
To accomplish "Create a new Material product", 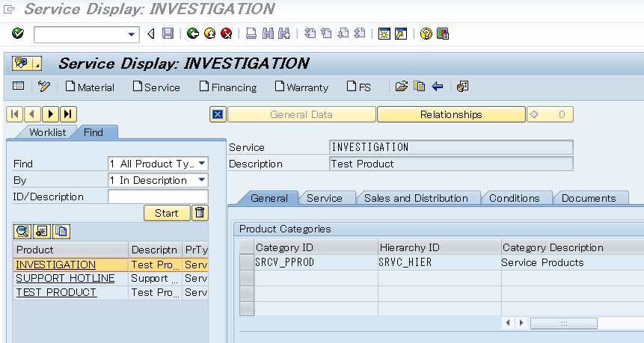I will [90, 87].
